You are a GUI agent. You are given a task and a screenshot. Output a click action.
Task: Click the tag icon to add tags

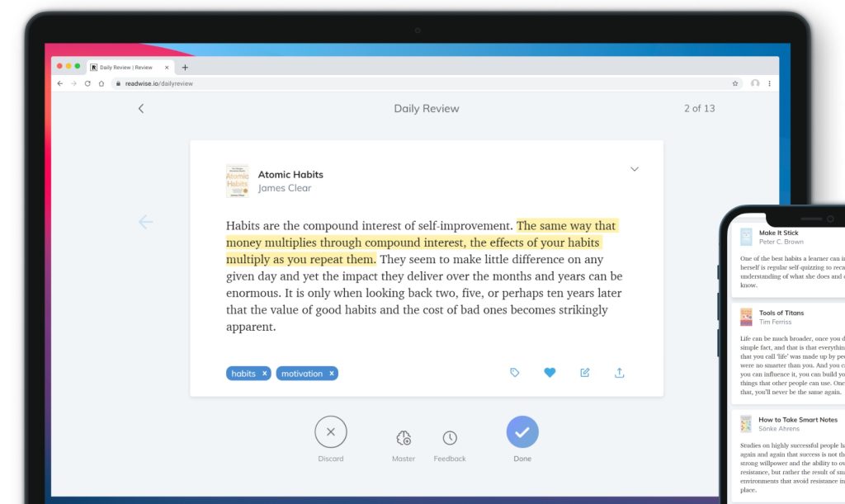(515, 373)
